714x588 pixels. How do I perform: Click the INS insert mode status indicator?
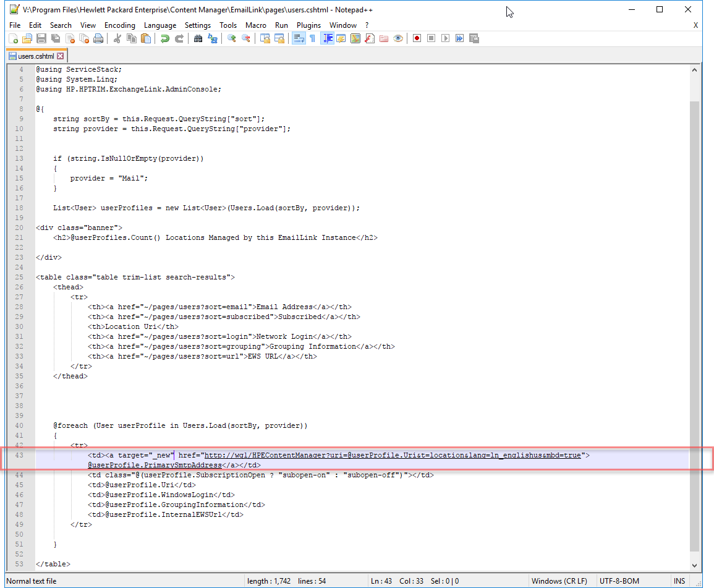(679, 581)
